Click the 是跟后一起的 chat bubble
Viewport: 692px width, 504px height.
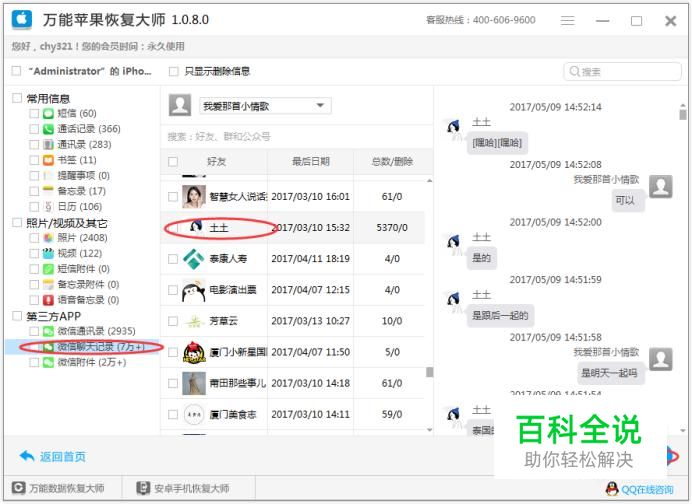[x=500, y=316]
